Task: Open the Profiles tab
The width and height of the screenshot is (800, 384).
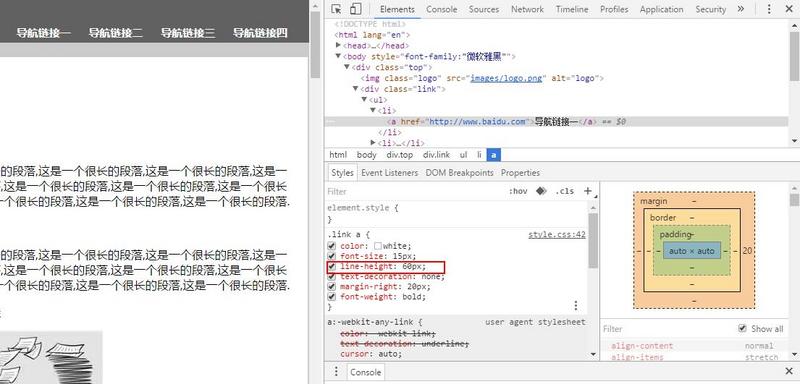Action: [x=614, y=9]
